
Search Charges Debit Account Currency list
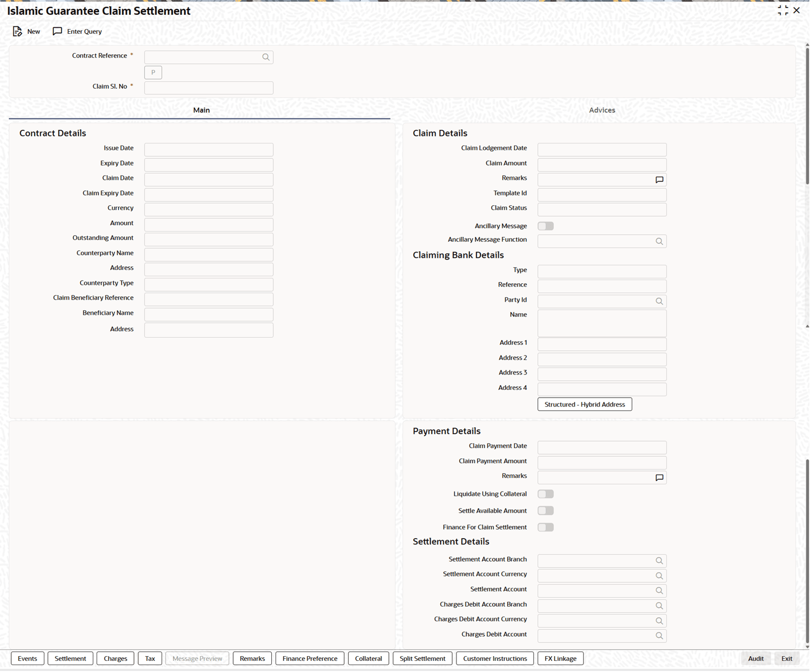click(660, 621)
